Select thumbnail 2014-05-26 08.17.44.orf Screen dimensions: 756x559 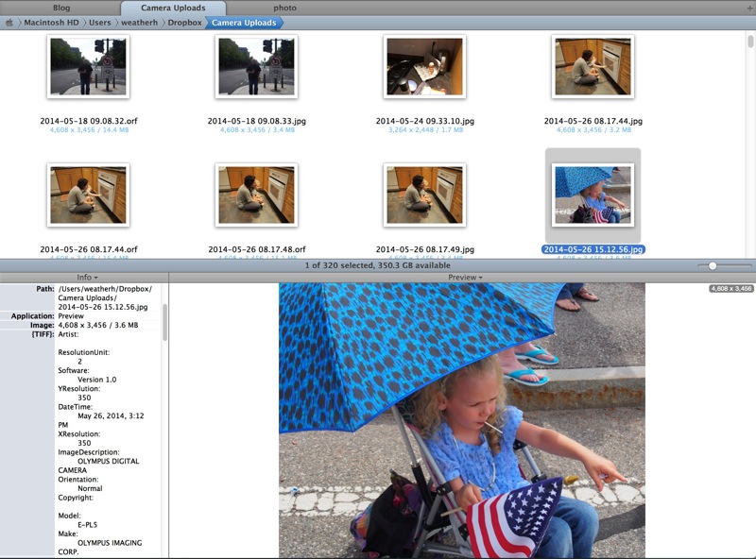[88, 195]
